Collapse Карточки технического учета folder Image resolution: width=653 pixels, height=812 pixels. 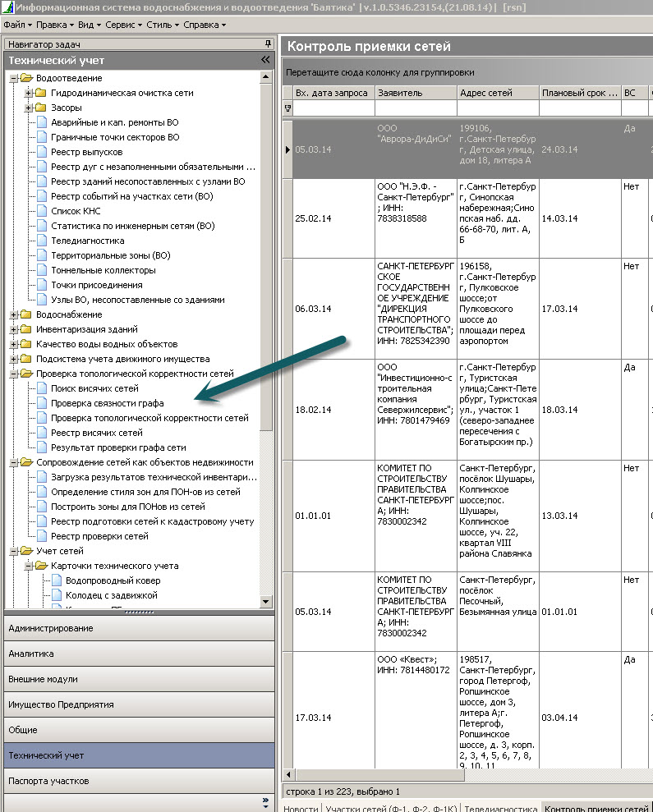coord(29,566)
